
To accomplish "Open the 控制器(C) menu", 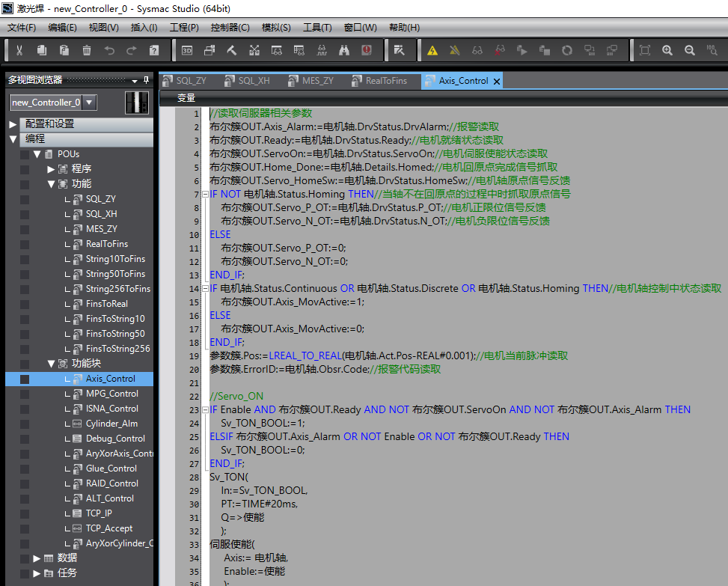I will (x=230, y=28).
